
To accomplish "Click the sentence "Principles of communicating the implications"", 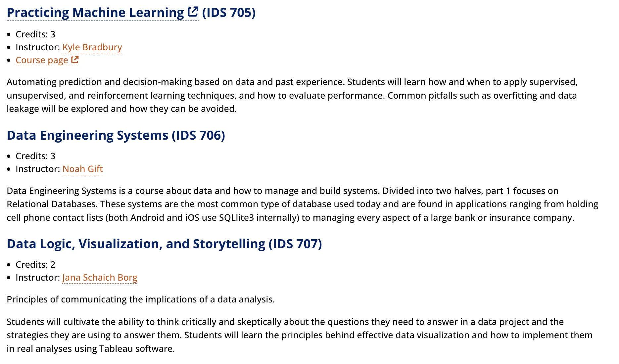I will tap(141, 299).
